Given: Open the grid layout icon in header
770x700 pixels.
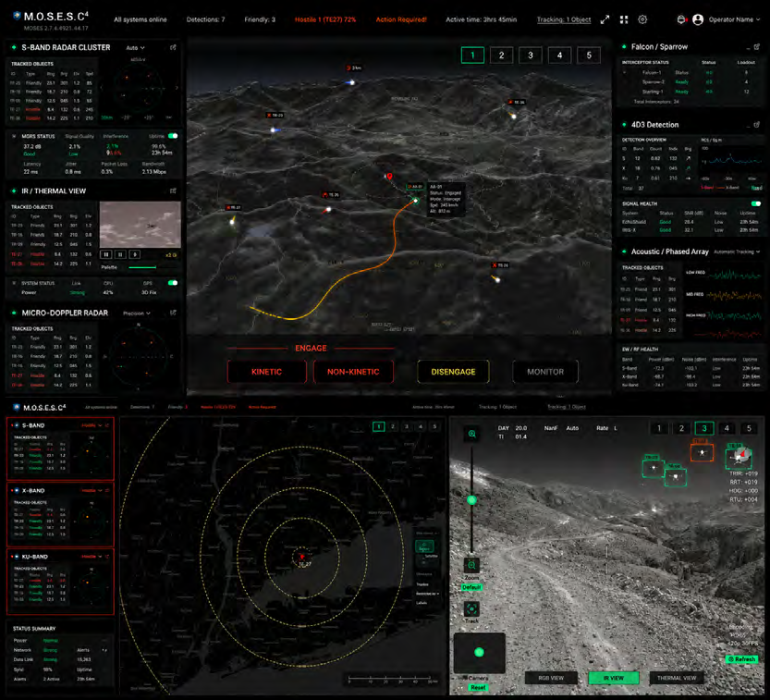Looking at the screenshot, I should click(624, 19).
